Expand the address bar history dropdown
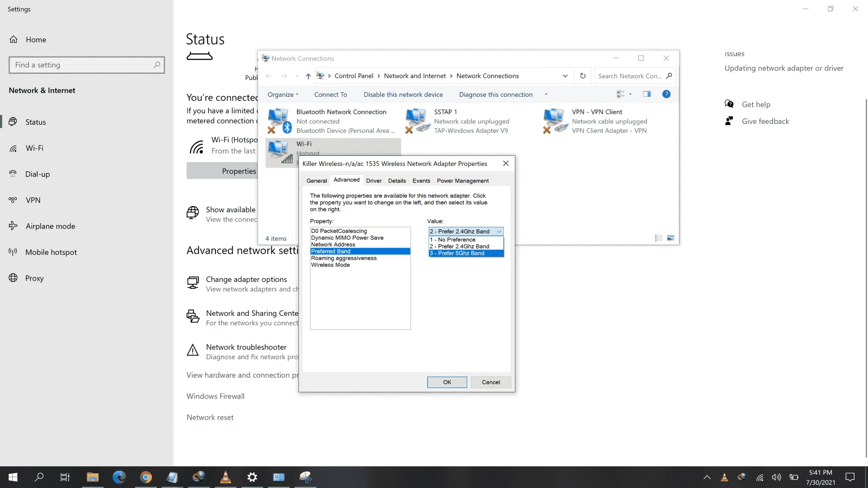This screenshot has width=868, height=488. click(x=565, y=76)
